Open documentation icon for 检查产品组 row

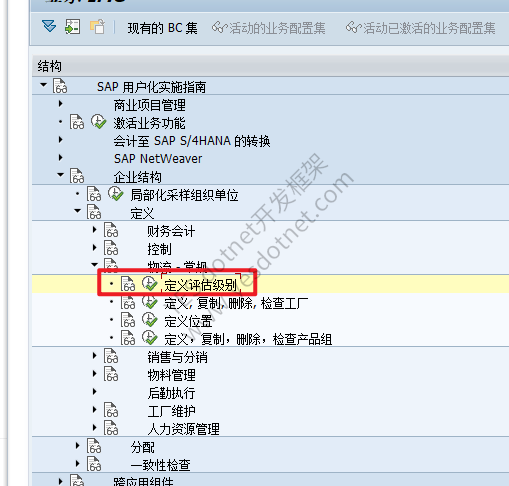click(x=128, y=338)
